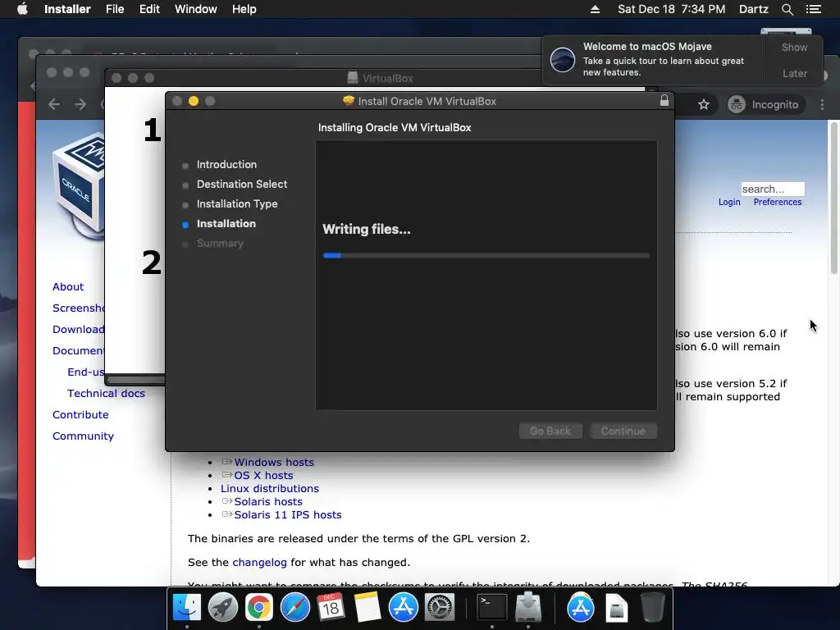Click the Login link
This screenshot has height=630, width=840.
click(729, 202)
